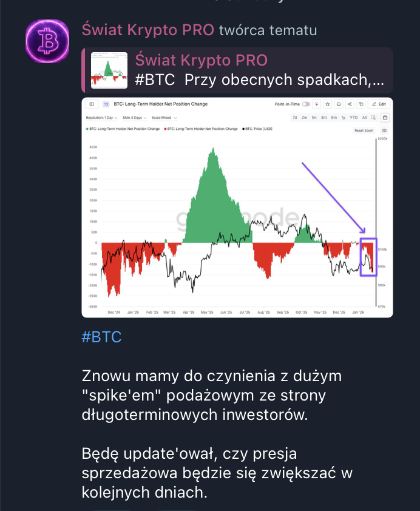
Task: Click the copy/duplicate icon next to Edit
Action: click(361, 104)
